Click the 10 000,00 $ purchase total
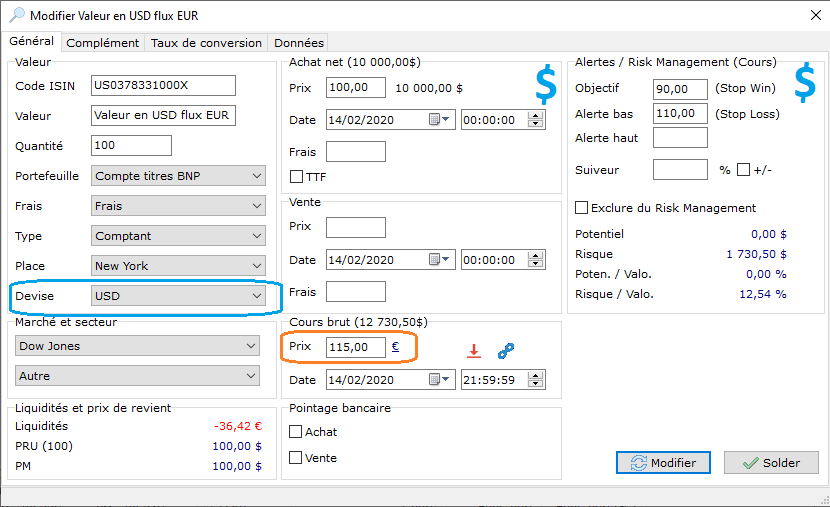This screenshot has width=830, height=507. (429, 88)
